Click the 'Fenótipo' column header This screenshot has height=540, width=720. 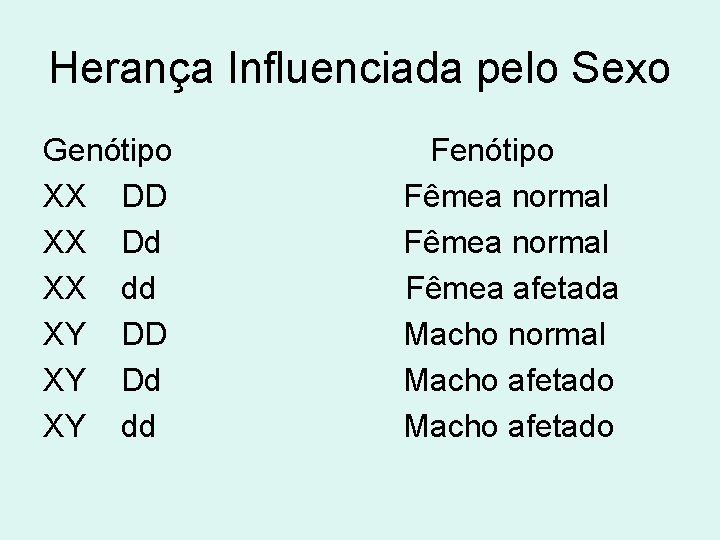492,151
